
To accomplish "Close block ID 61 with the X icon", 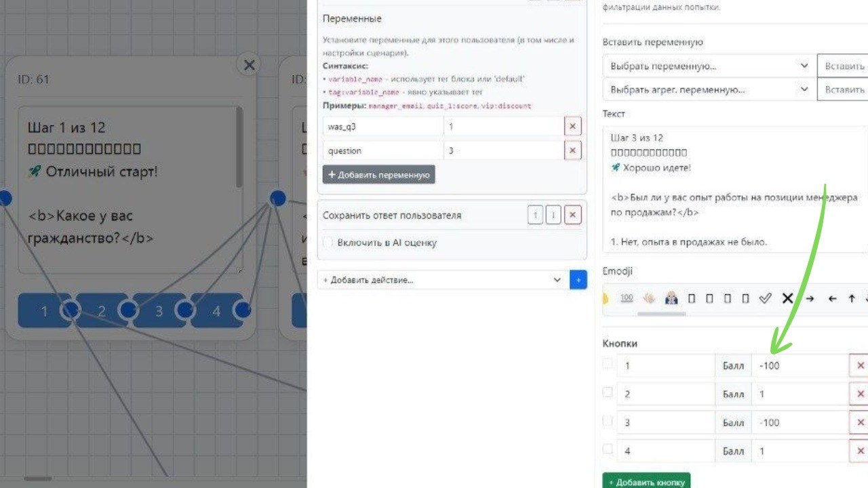I will [x=249, y=65].
